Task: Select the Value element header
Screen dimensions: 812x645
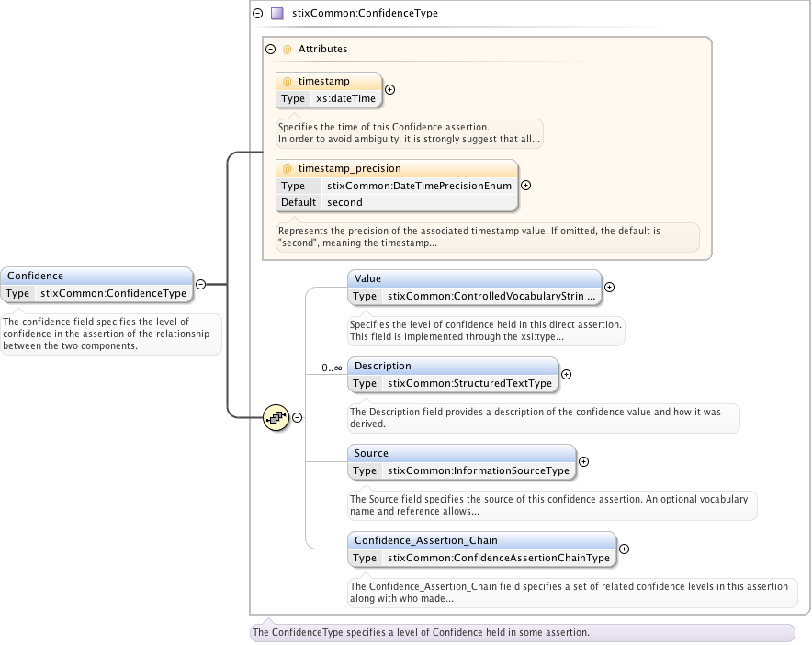Action: [x=474, y=278]
